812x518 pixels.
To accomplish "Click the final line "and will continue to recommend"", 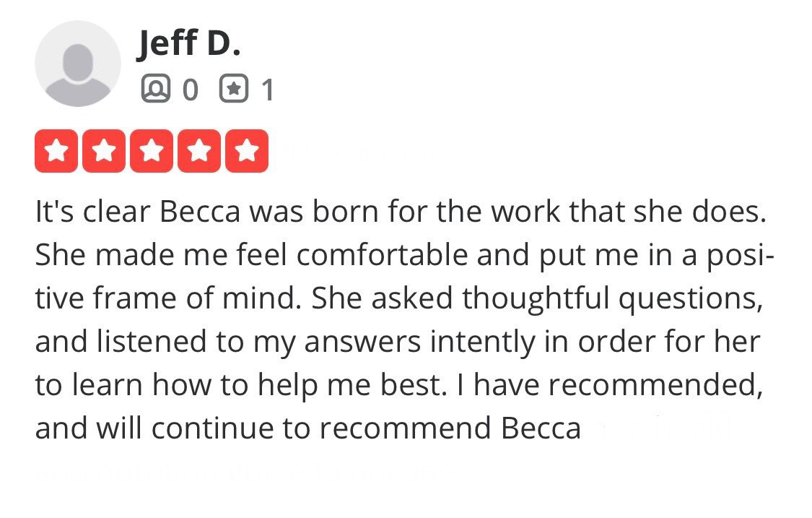I will coord(308,429).
